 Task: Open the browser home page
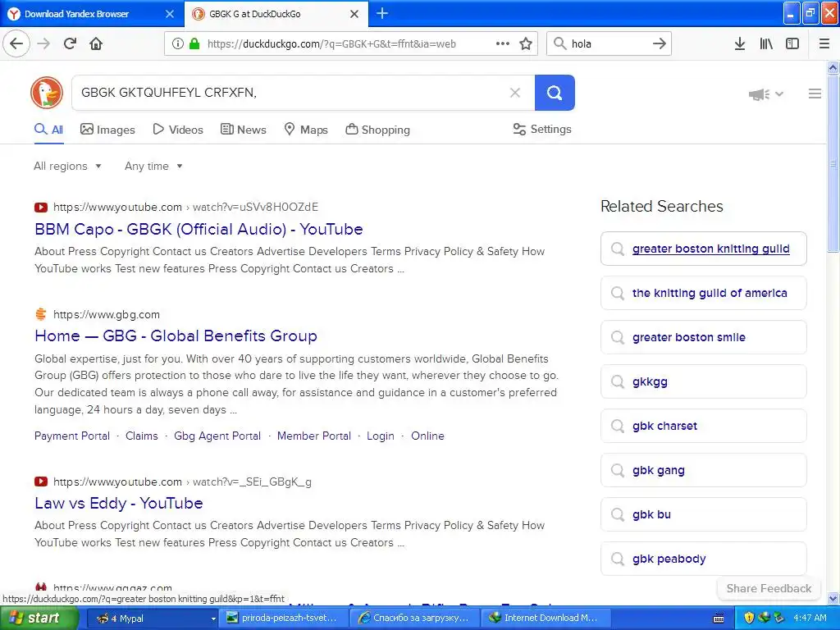click(x=96, y=43)
